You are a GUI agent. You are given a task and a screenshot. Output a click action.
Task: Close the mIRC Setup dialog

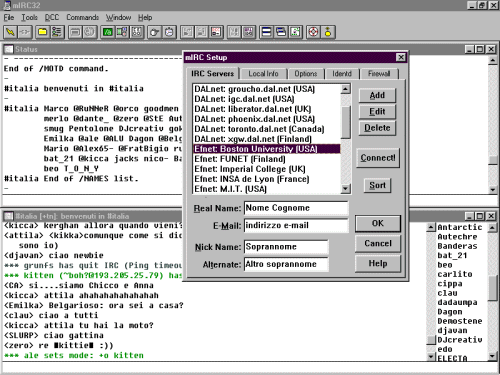tap(401, 57)
